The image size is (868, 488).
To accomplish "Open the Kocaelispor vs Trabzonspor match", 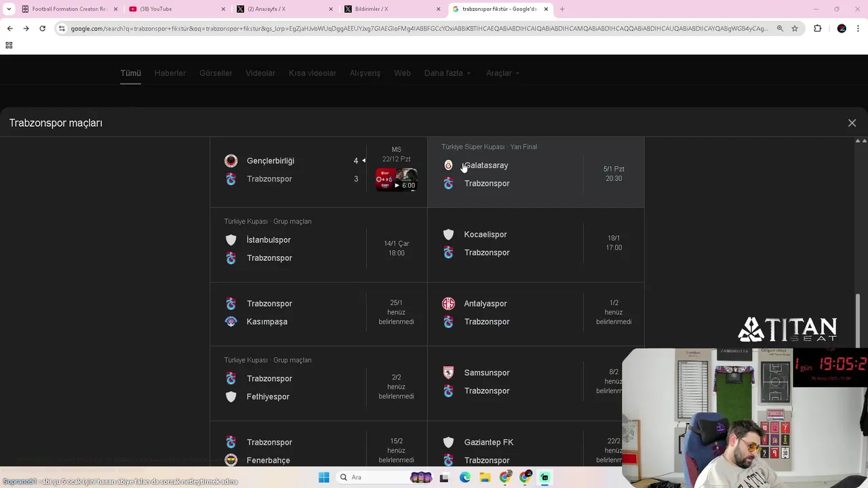I will click(536, 245).
